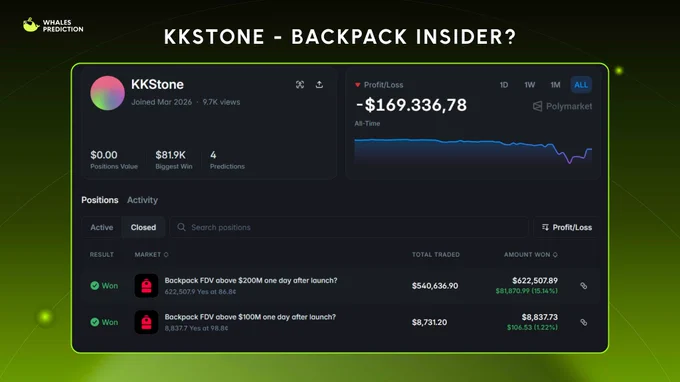Click Backpack icon on the $200M row

pyautogui.click(x=146, y=286)
